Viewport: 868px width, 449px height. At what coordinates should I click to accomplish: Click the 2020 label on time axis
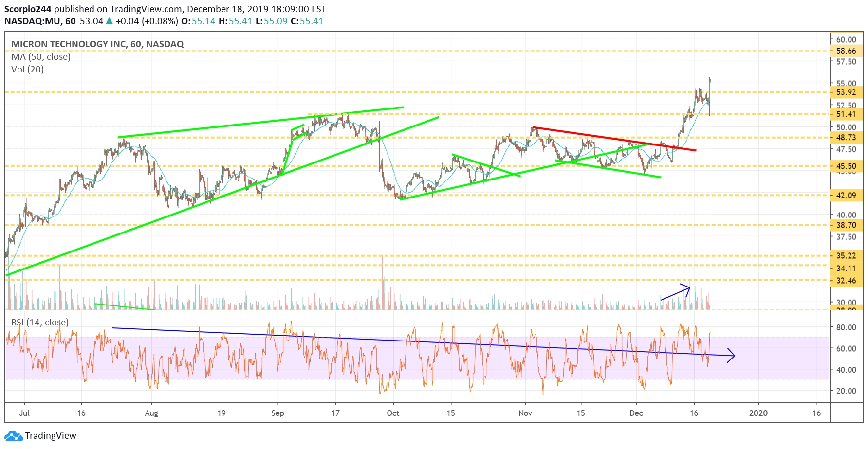point(758,413)
